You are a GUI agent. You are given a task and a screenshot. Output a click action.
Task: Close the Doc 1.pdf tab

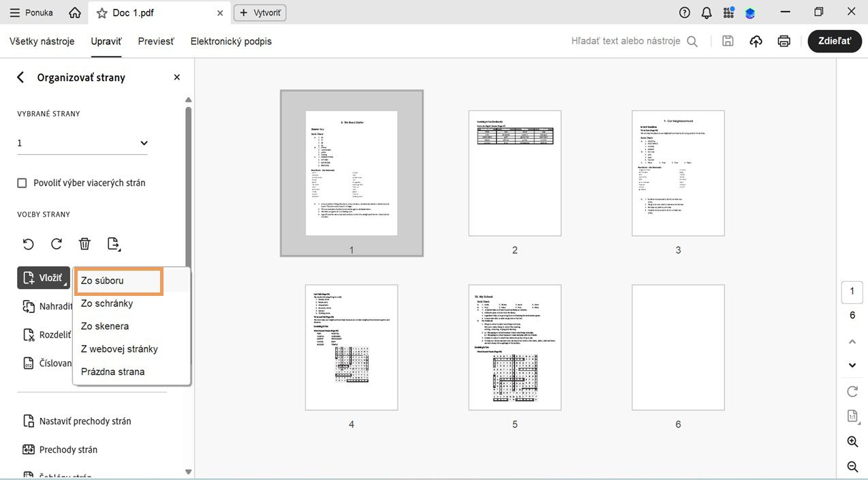[219, 13]
